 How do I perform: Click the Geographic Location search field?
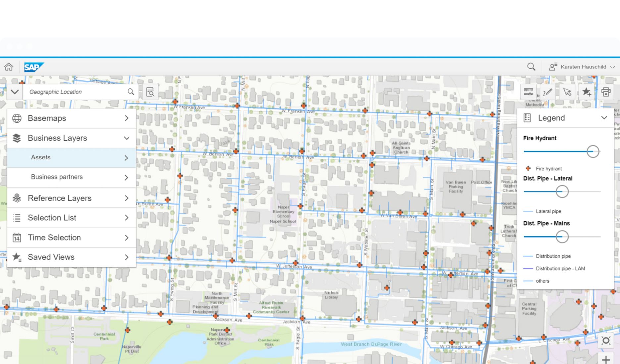tap(76, 92)
